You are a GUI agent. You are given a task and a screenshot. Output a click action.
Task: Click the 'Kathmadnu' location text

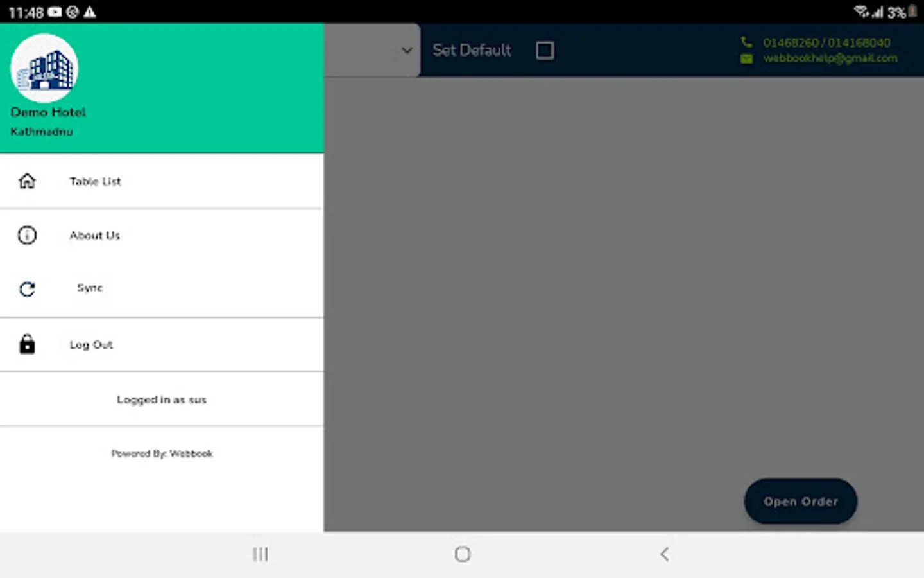(42, 132)
